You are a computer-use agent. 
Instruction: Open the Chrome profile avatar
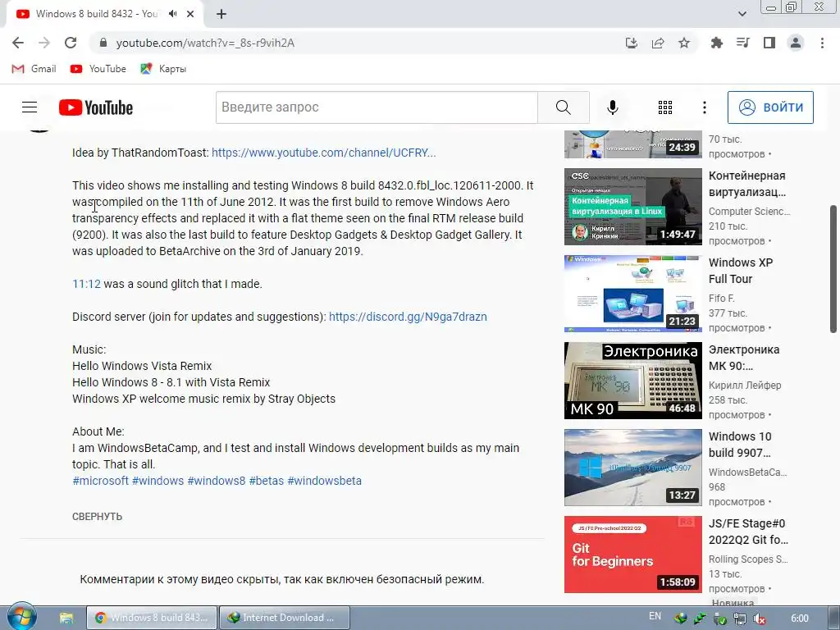[x=796, y=43]
